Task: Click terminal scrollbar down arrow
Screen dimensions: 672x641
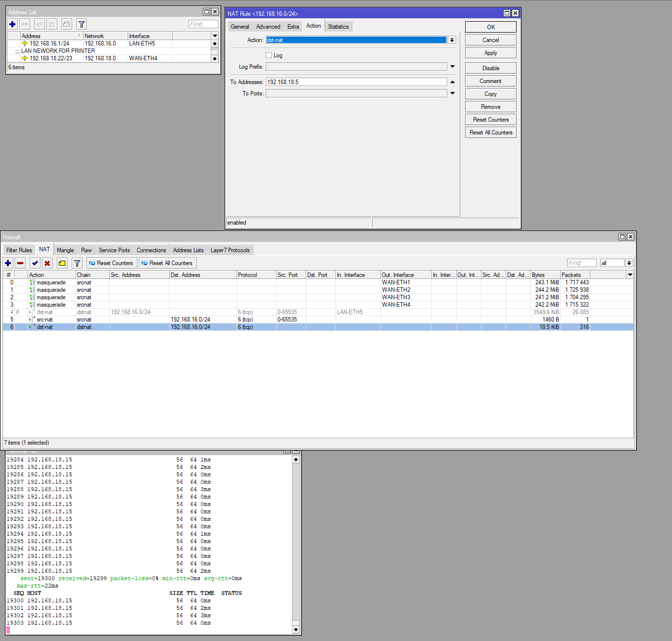Action: coord(296,630)
